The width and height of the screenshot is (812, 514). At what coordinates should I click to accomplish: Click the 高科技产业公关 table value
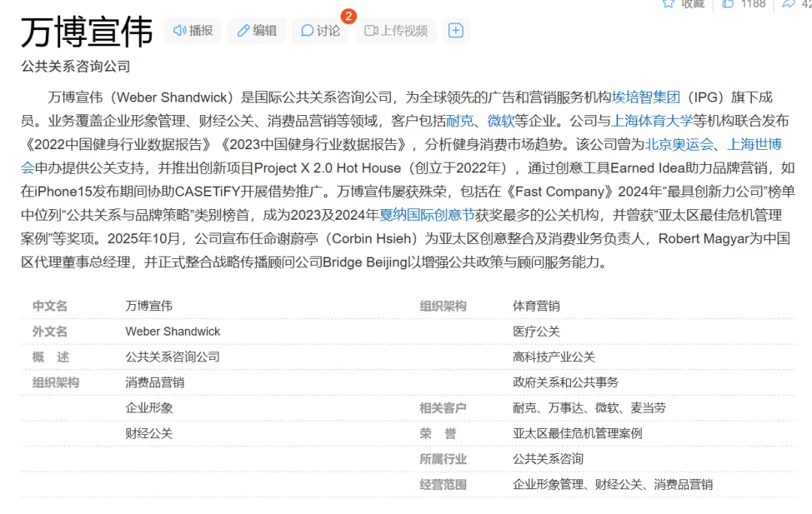point(553,357)
